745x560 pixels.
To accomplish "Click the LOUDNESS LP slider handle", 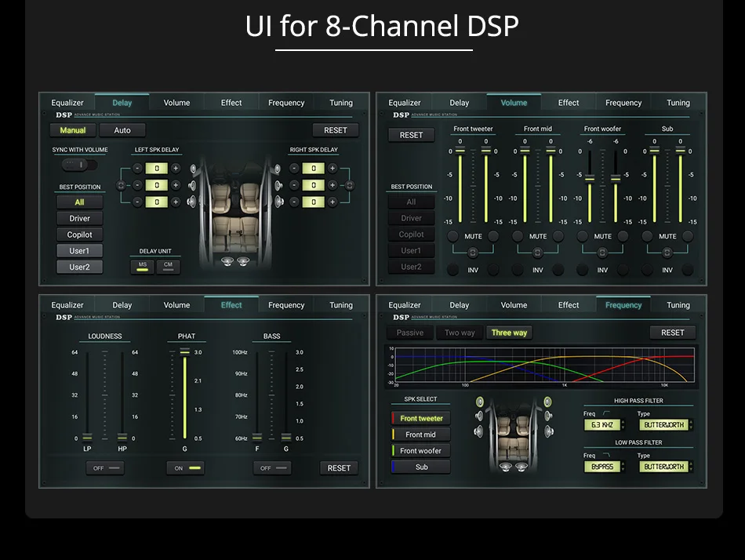I will pos(87,437).
